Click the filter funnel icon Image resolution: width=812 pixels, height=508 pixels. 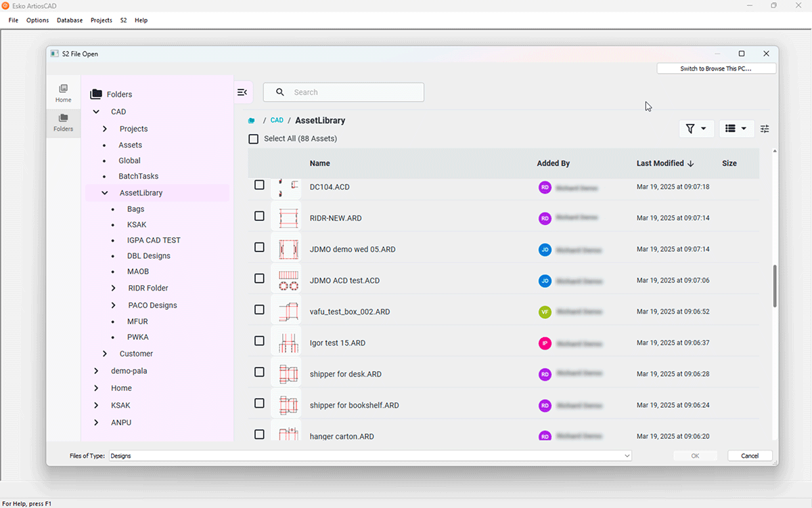[690, 129]
